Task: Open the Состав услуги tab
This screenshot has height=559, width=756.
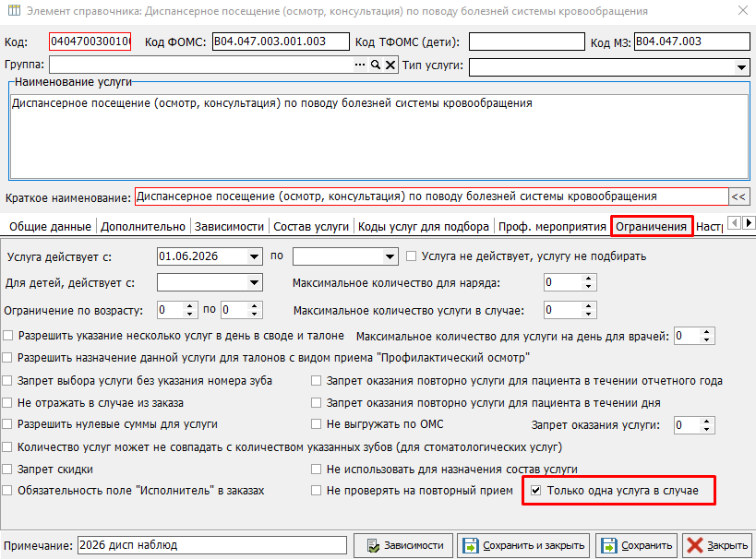Action: pyautogui.click(x=311, y=227)
